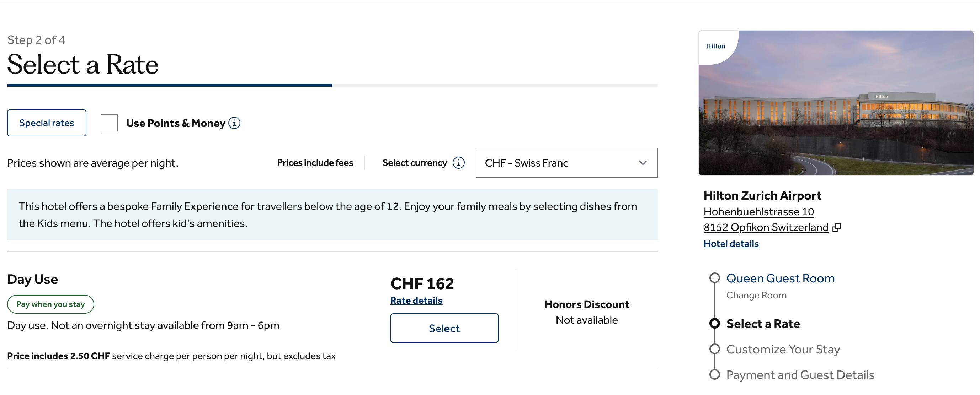Image resolution: width=980 pixels, height=395 pixels.
Task: Select the Queen Guest Room step circle
Action: 715,278
